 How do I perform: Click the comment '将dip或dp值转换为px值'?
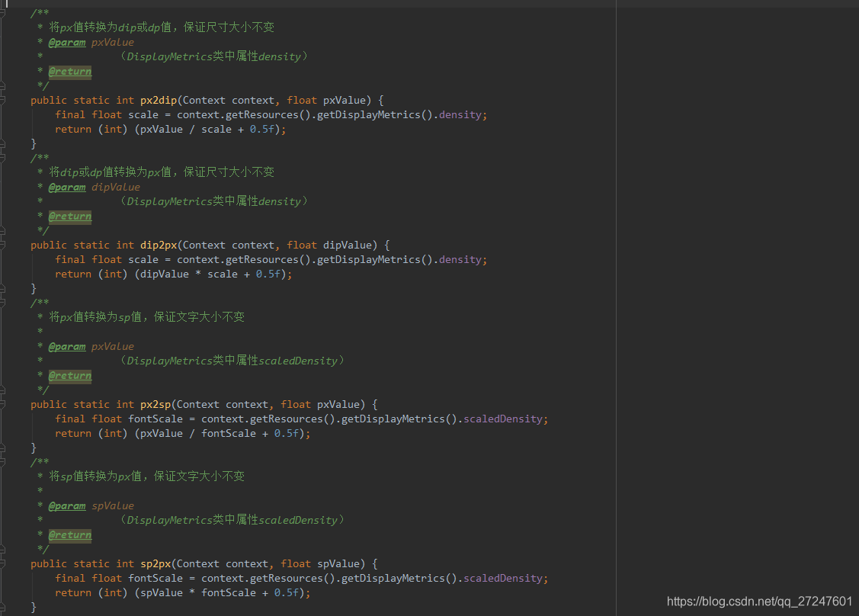point(110,172)
